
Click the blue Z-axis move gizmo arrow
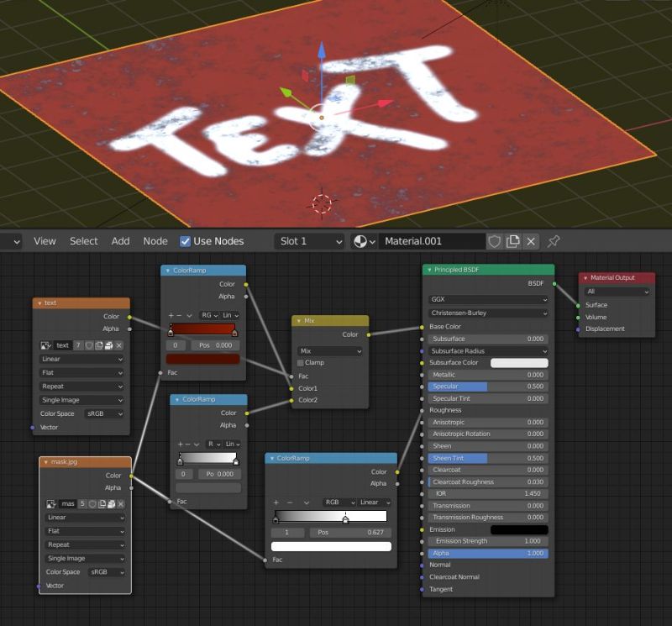pos(322,50)
